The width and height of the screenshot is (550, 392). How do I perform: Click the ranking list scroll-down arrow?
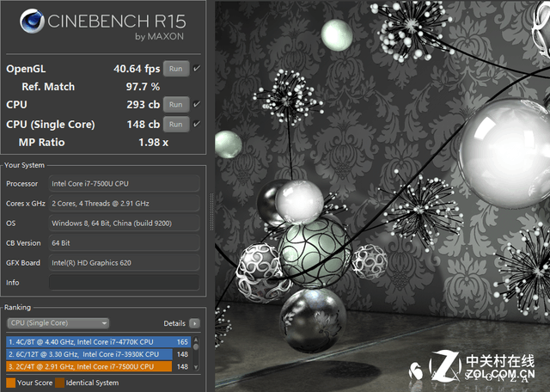coord(196,367)
